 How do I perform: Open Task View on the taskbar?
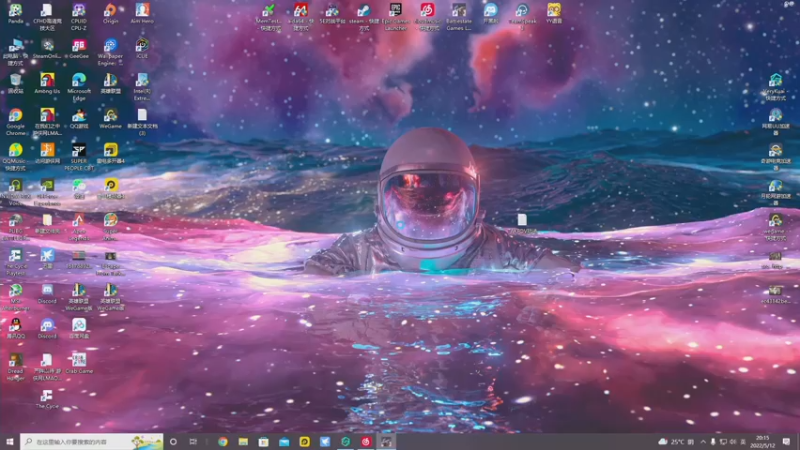193,441
